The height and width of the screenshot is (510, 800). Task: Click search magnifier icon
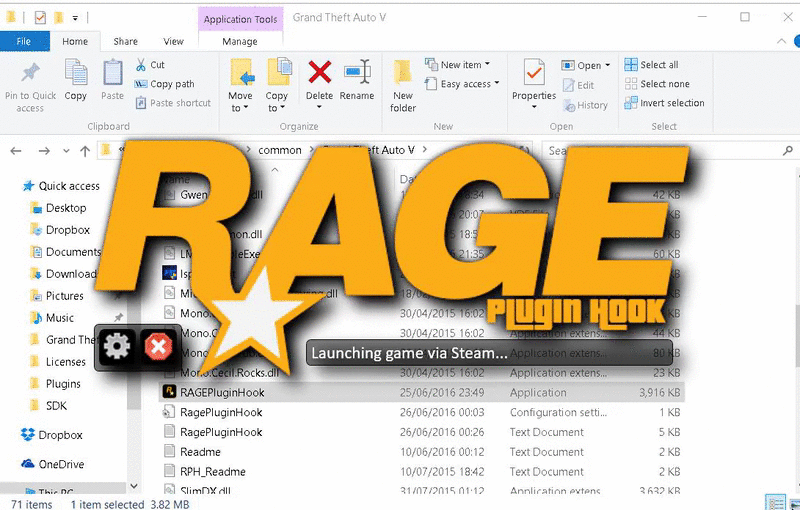(788, 150)
